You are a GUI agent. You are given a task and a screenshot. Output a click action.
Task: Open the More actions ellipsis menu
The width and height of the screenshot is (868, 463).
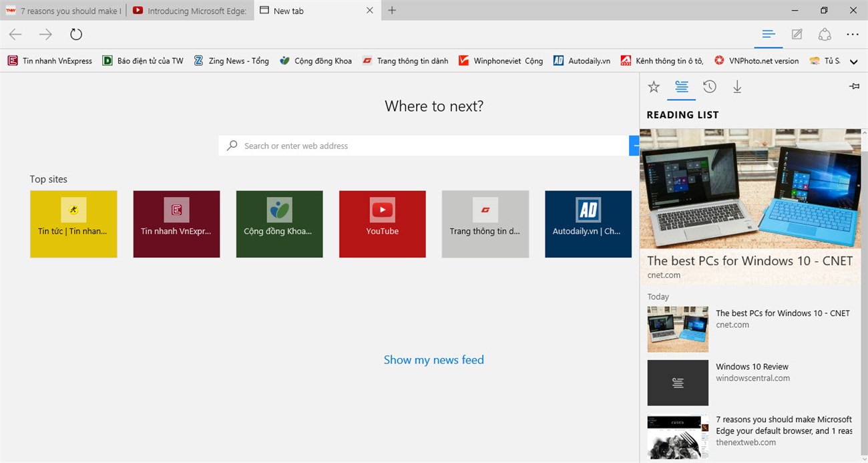point(853,34)
